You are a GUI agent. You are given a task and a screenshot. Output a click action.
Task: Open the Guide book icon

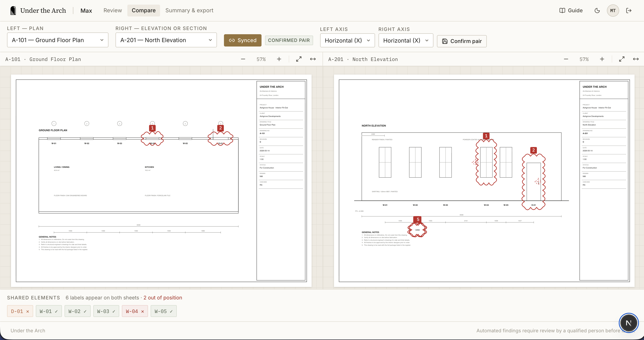point(562,11)
